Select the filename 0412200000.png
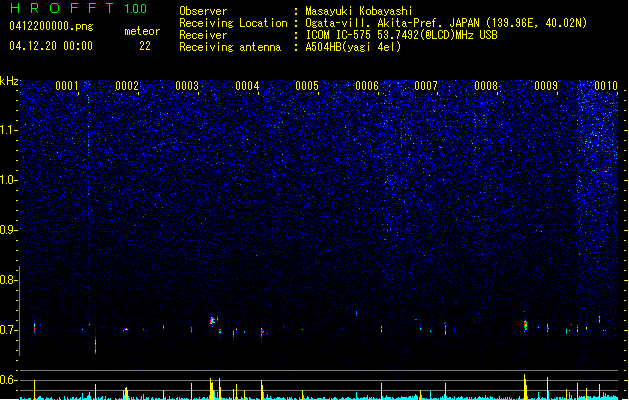 [x=51, y=26]
